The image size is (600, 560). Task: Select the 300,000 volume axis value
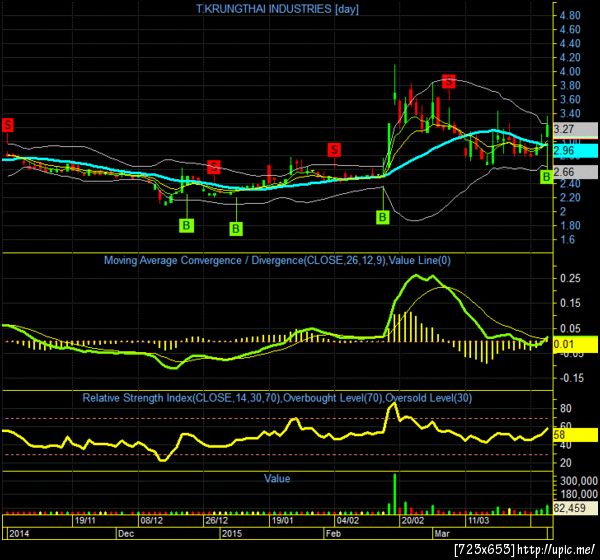click(579, 481)
